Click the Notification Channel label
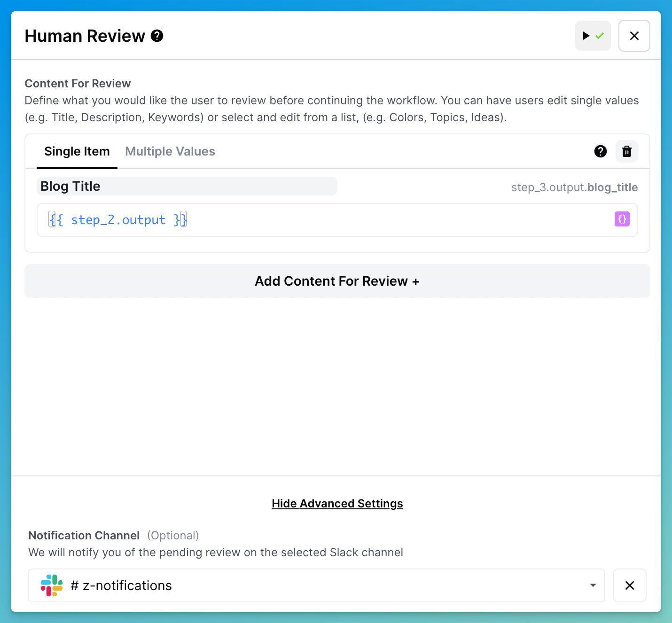Viewport: 672px width, 623px height. point(84,536)
